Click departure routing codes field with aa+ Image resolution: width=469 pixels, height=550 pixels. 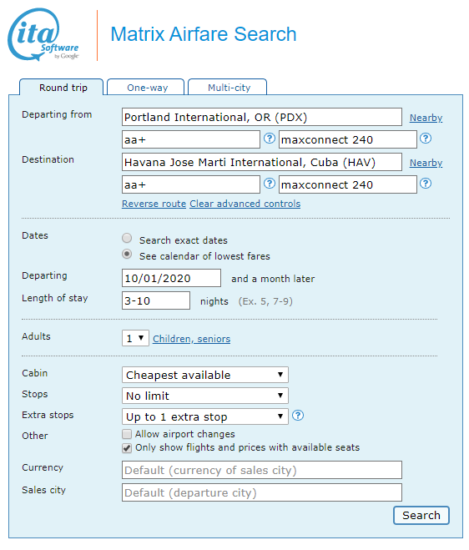point(191,139)
